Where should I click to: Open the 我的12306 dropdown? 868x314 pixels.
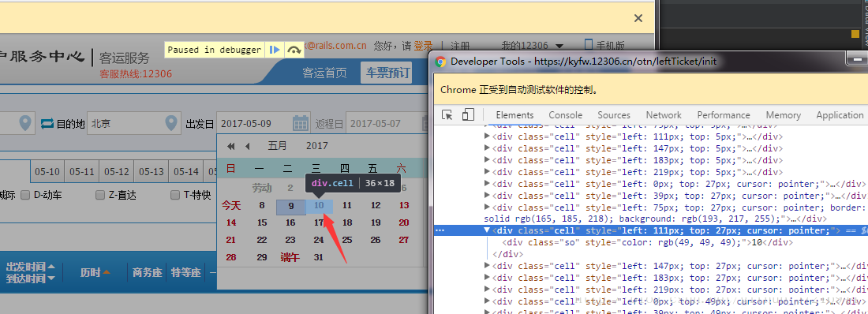coord(532,46)
